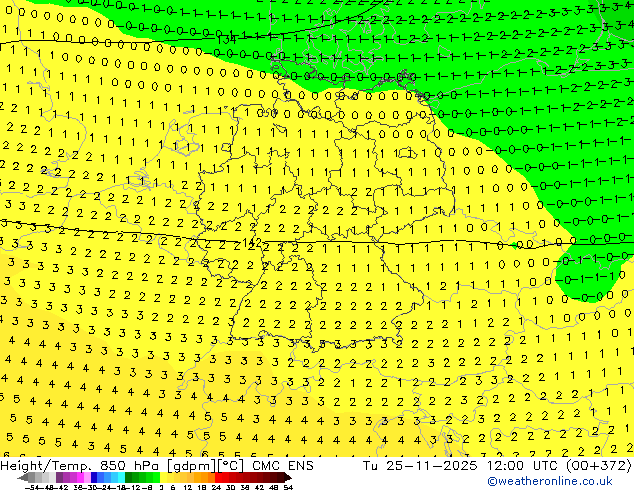Click the 'Height/Temp. 850 hPa' title text
Screen dimensions: 634x490
tap(80, 466)
